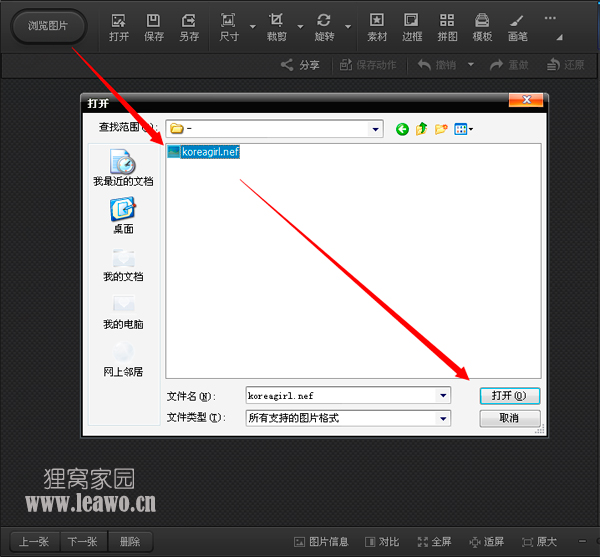Show more tools via three-dots icon
This screenshot has height=557, width=600.
click(x=550, y=18)
